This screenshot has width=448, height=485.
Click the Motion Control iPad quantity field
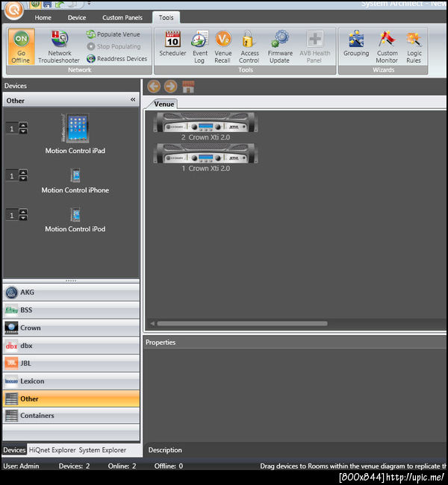tap(13, 128)
